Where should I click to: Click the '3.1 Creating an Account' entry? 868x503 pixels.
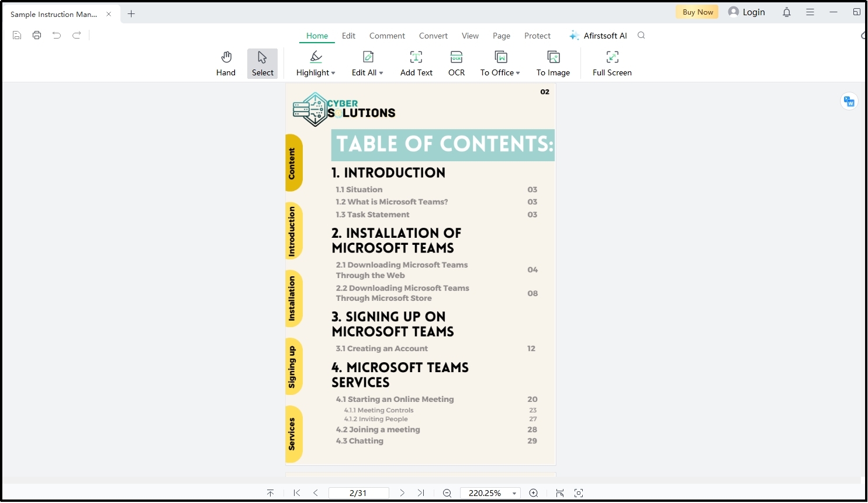(x=382, y=349)
